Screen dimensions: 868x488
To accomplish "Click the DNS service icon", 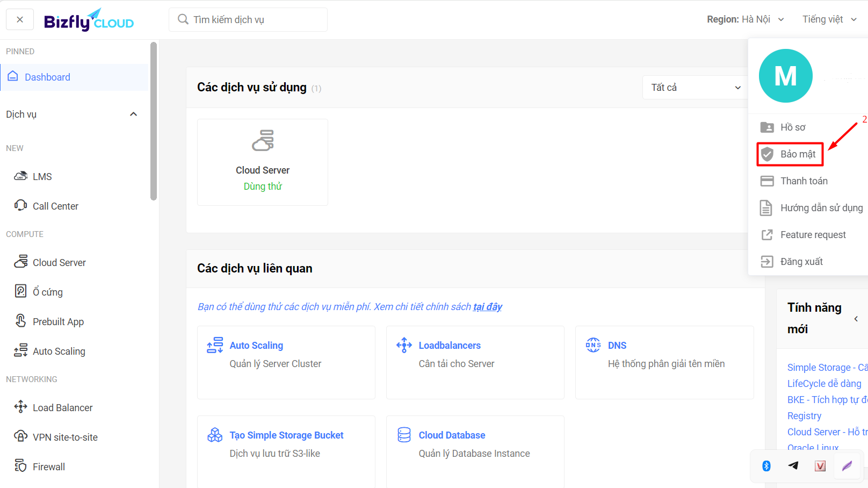I will pos(594,345).
